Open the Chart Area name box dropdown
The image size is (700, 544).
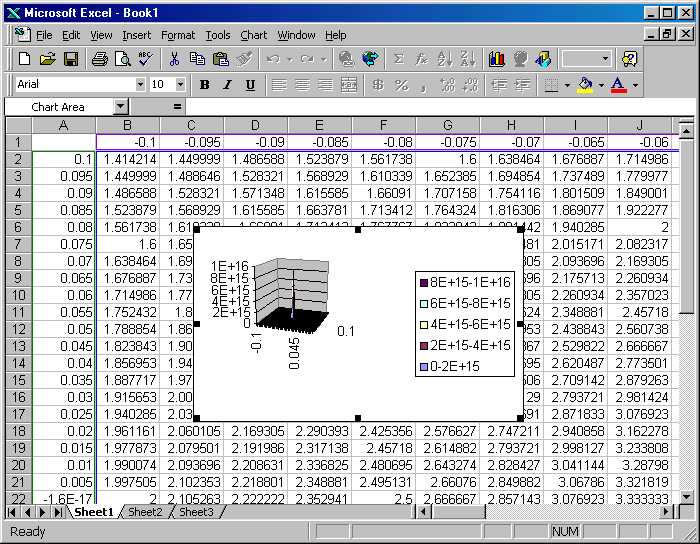tap(121, 107)
